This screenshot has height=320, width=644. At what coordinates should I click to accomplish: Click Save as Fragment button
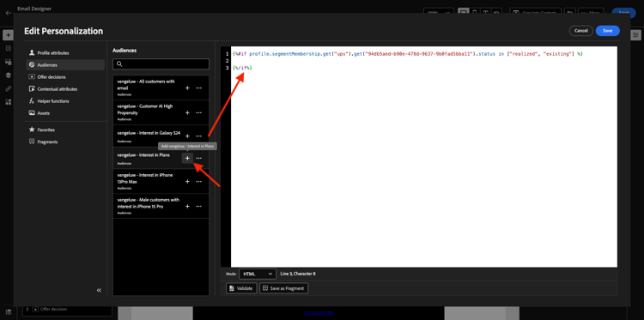(284, 288)
